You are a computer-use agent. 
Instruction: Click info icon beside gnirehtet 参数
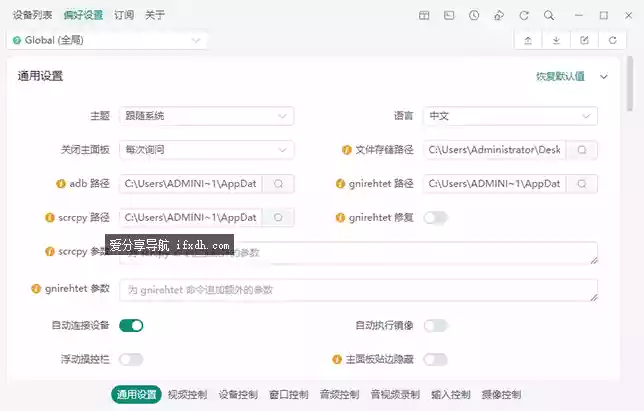pyautogui.click(x=36, y=289)
